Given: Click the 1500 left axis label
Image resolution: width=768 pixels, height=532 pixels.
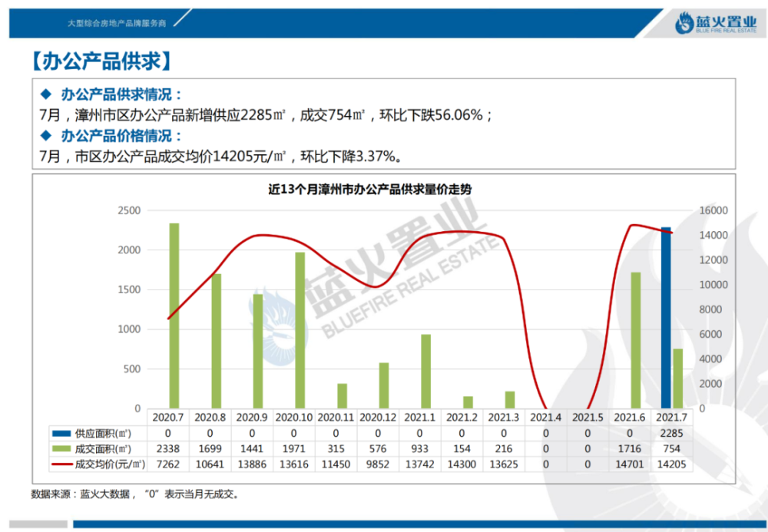Looking at the screenshot, I should (129, 289).
